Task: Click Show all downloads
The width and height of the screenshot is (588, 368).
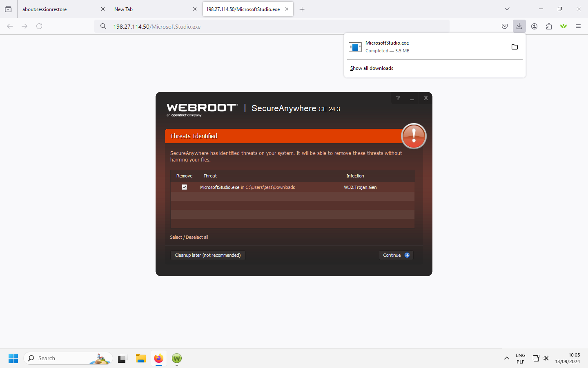Action: click(x=372, y=68)
